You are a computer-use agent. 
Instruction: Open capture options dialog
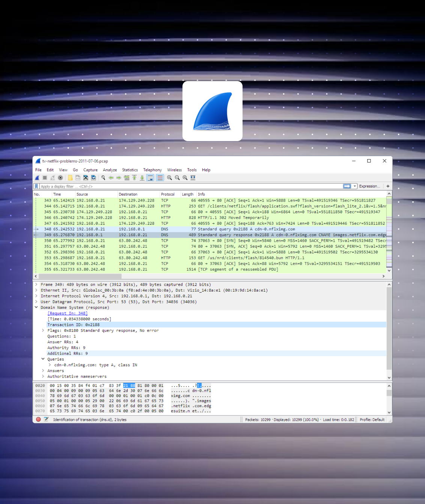click(x=60, y=178)
